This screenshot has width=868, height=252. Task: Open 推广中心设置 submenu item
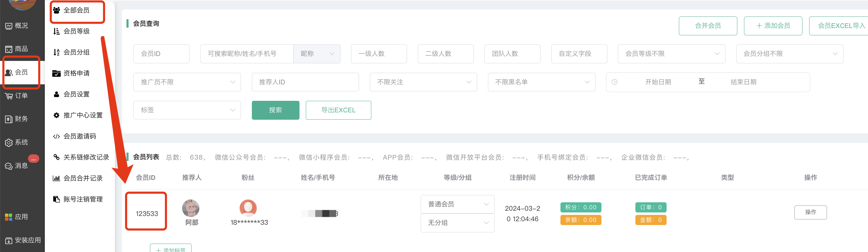click(x=83, y=115)
